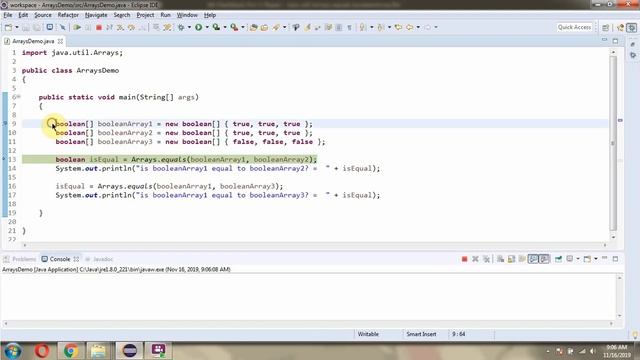Screen dimensions: 640x360
Task: Collapse the main method fold marker
Action: 19,97
